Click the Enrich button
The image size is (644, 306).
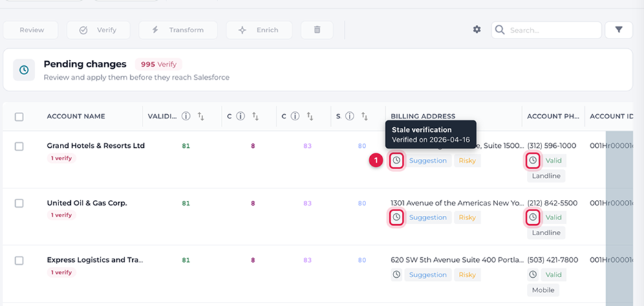tap(259, 30)
